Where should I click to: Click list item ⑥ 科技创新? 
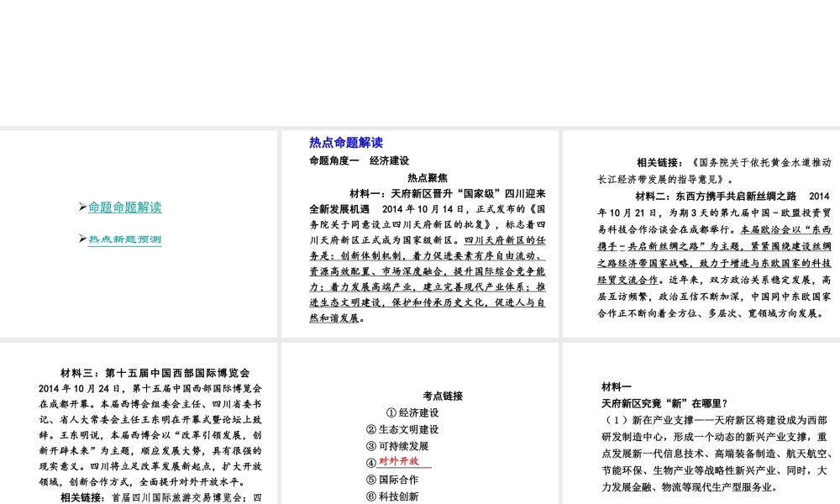[392, 496]
